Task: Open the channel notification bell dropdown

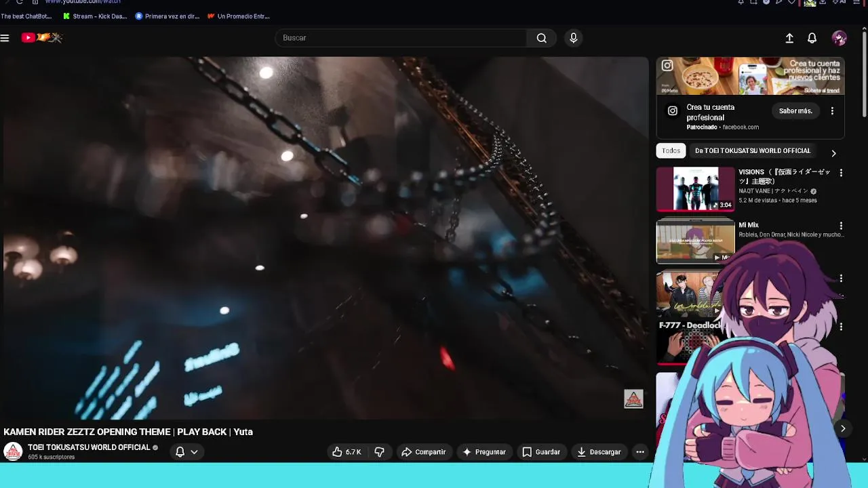Action: tap(186, 452)
